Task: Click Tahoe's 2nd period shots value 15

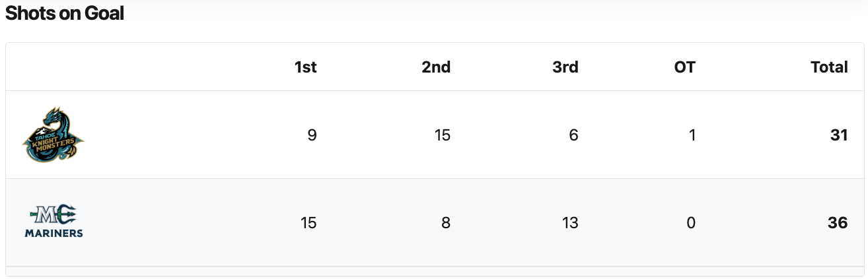Action: (x=442, y=135)
